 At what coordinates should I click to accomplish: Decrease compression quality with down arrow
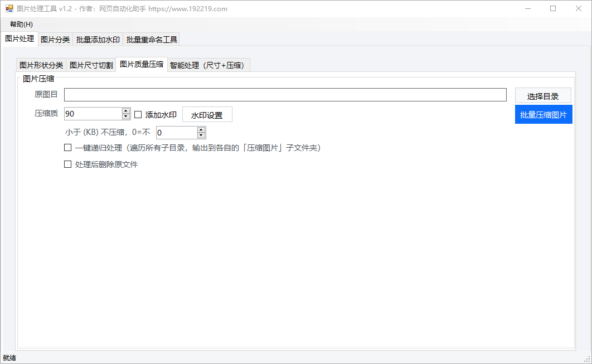[x=126, y=117]
